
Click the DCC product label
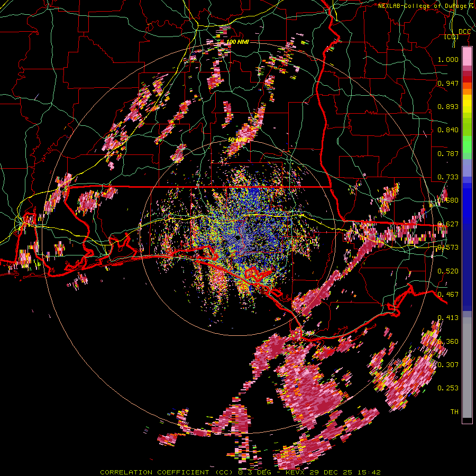(464, 32)
